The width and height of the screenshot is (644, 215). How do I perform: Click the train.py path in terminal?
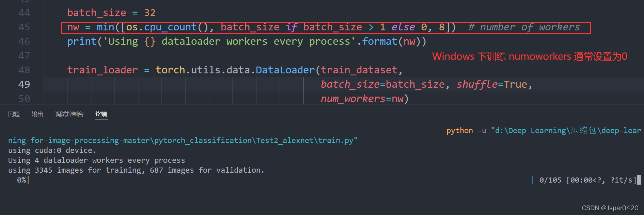(x=183, y=141)
